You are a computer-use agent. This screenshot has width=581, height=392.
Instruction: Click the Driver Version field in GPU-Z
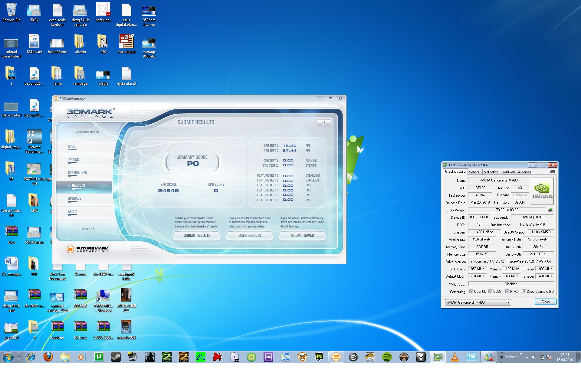click(x=511, y=261)
